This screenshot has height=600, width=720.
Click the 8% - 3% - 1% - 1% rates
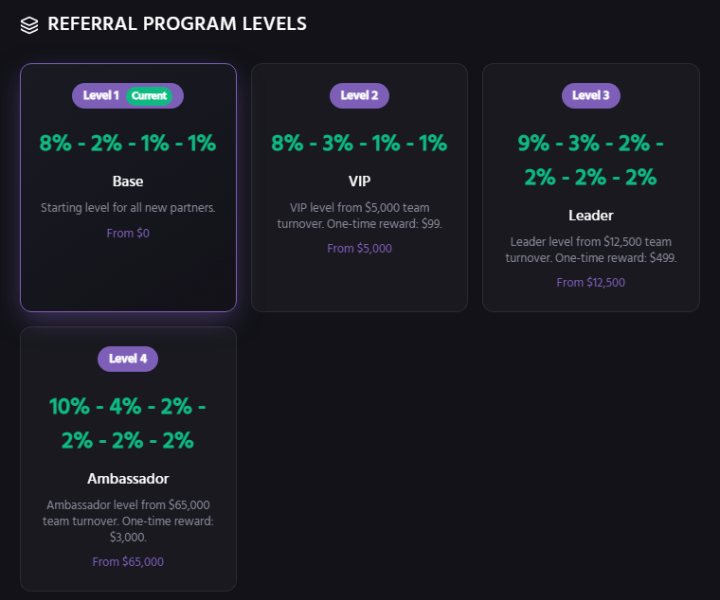[359, 143]
